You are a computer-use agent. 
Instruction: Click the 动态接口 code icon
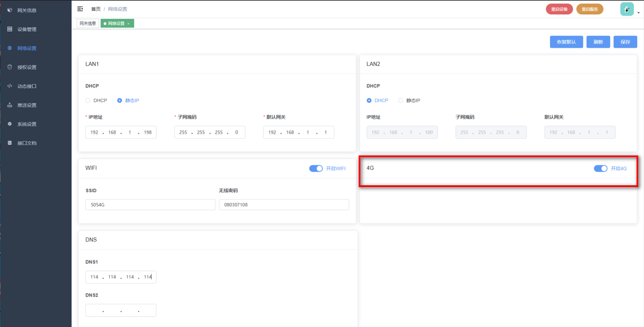(10, 86)
